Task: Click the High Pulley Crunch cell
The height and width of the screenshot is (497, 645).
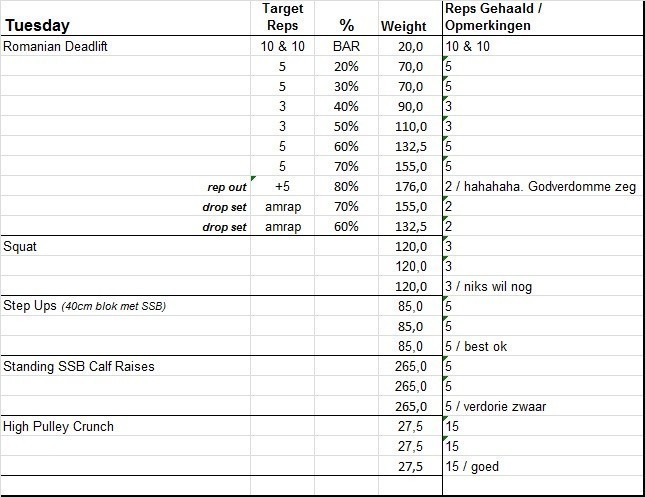Action: pos(59,426)
